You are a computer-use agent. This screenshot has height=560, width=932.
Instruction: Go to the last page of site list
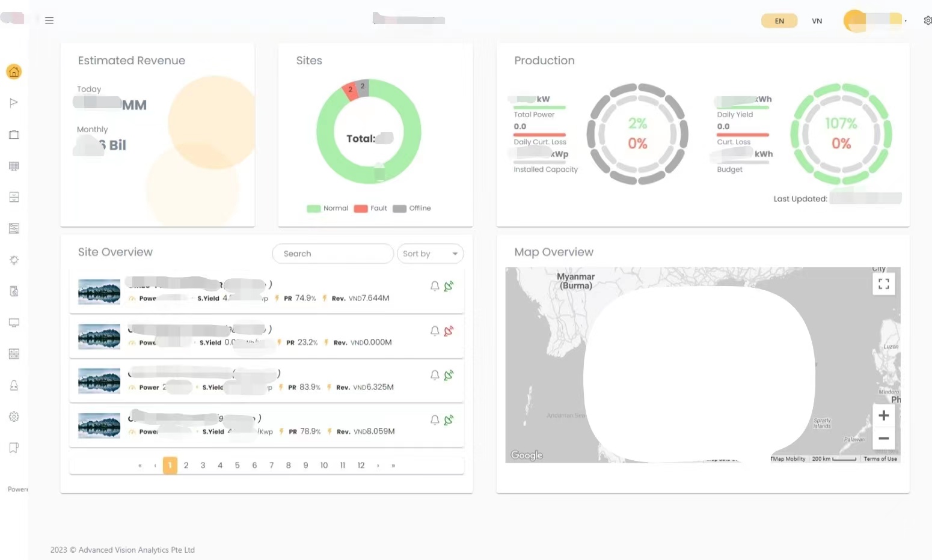(x=393, y=466)
